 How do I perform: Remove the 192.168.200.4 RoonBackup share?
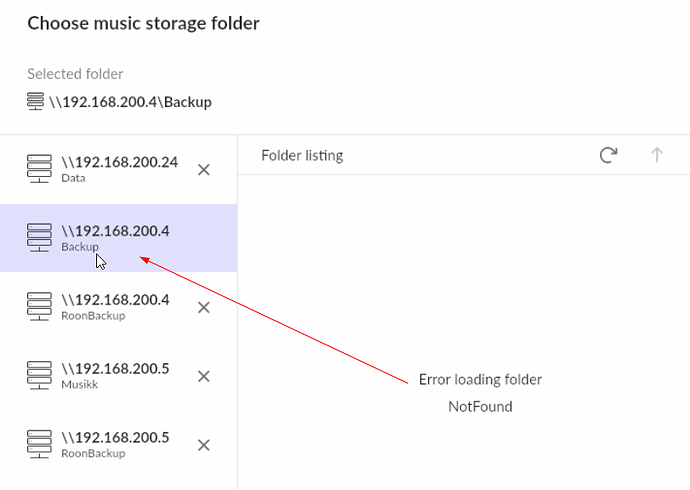coord(204,307)
